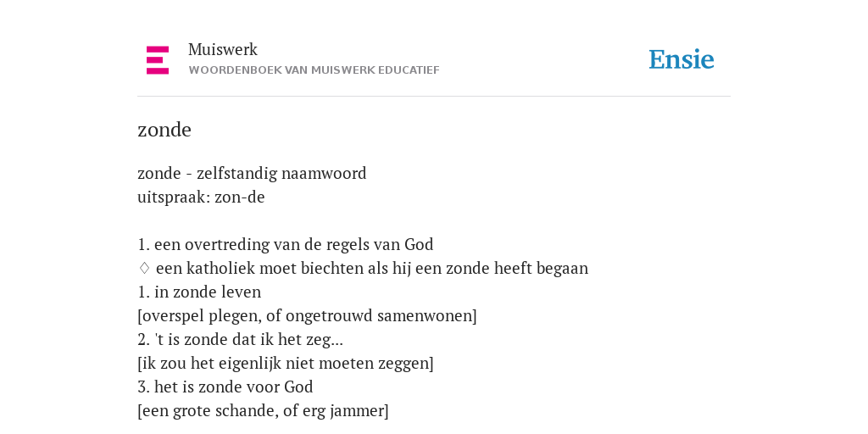The width and height of the screenshot is (868, 434).
Task: Click the line 'zonde - zelfstandig naamwoord'
Action: point(252,173)
